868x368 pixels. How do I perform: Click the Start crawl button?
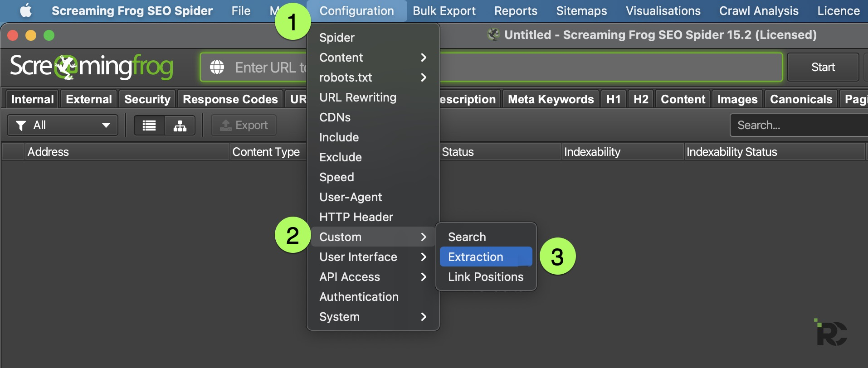(823, 67)
